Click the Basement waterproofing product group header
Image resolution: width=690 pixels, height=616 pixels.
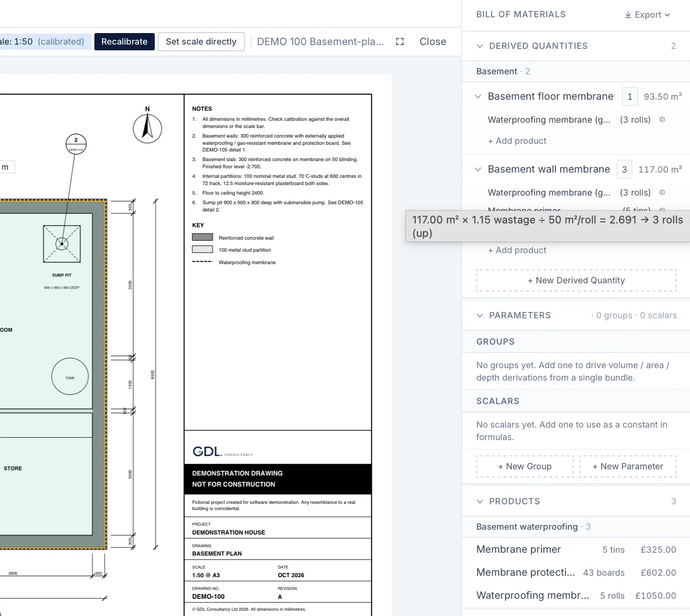tap(576, 527)
